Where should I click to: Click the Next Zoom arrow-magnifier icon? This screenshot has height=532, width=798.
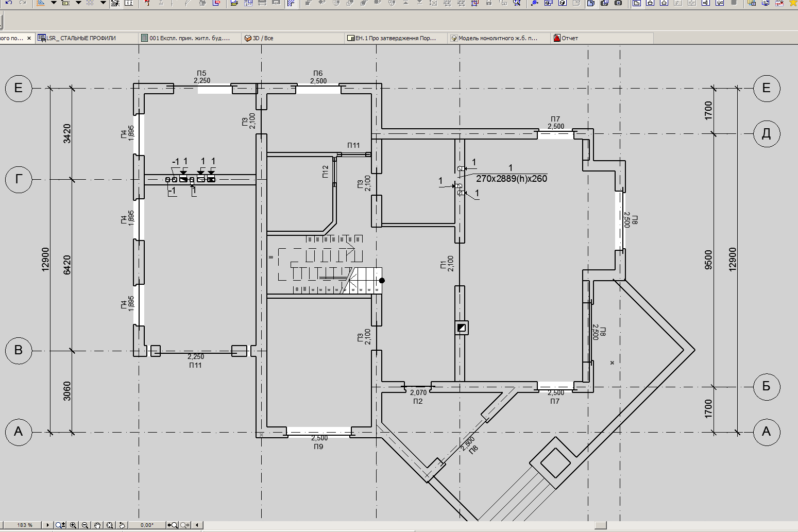click(x=185, y=525)
